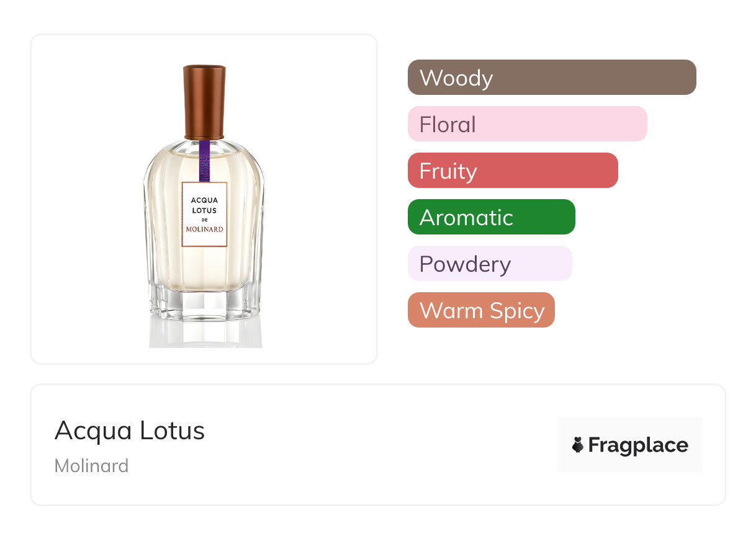This screenshot has width=756, height=536.
Task: Click the red MOLINARD text on bottle label
Action: (204, 229)
